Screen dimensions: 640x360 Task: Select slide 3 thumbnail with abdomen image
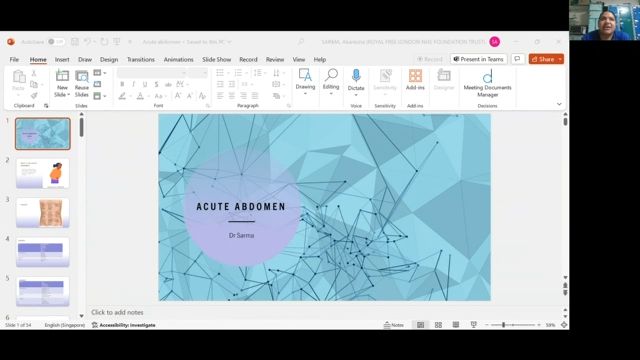tap(42, 213)
